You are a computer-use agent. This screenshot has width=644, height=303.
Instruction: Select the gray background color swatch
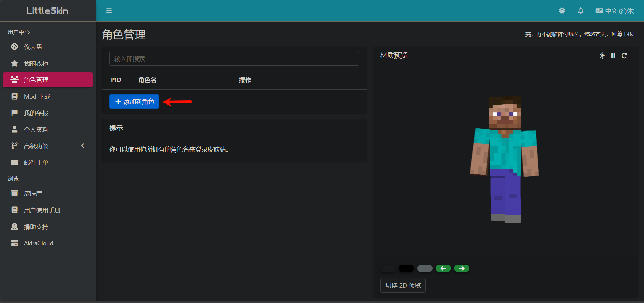(x=425, y=268)
